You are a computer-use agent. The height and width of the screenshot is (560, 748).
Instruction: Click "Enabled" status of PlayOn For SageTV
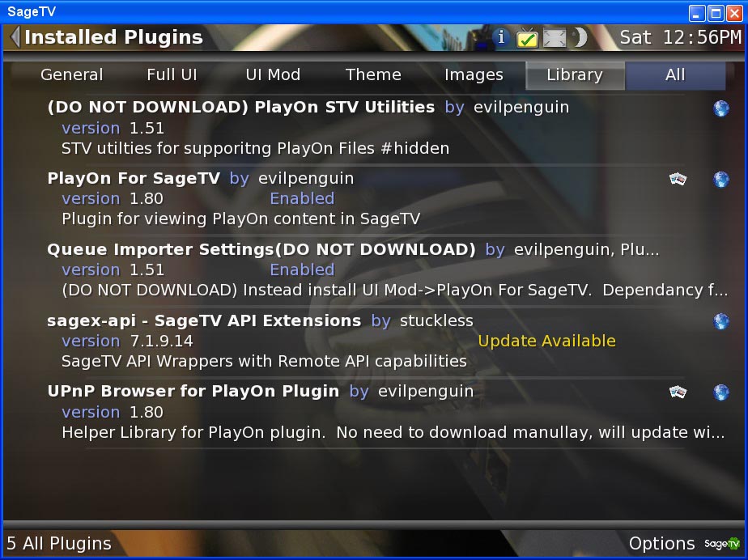(x=302, y=198)
